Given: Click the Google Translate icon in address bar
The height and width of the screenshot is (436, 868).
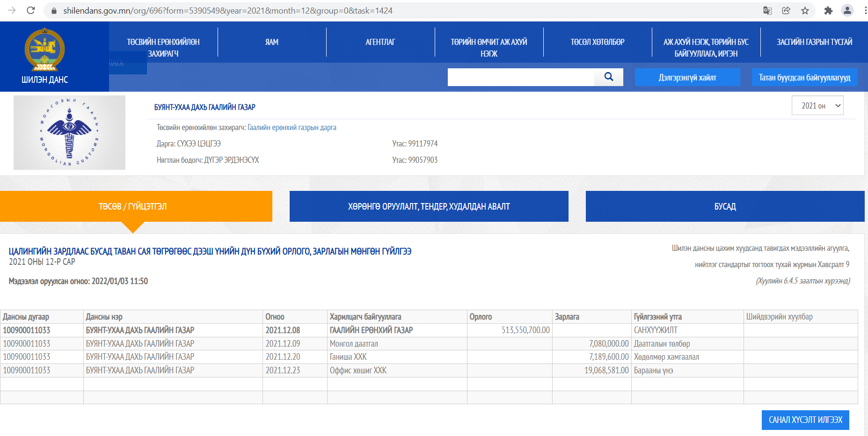Looking at the screenshot, I should click(767, 10).
